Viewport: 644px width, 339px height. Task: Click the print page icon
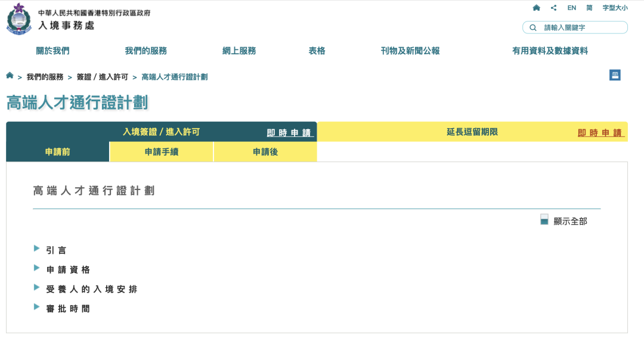(615, 75)
